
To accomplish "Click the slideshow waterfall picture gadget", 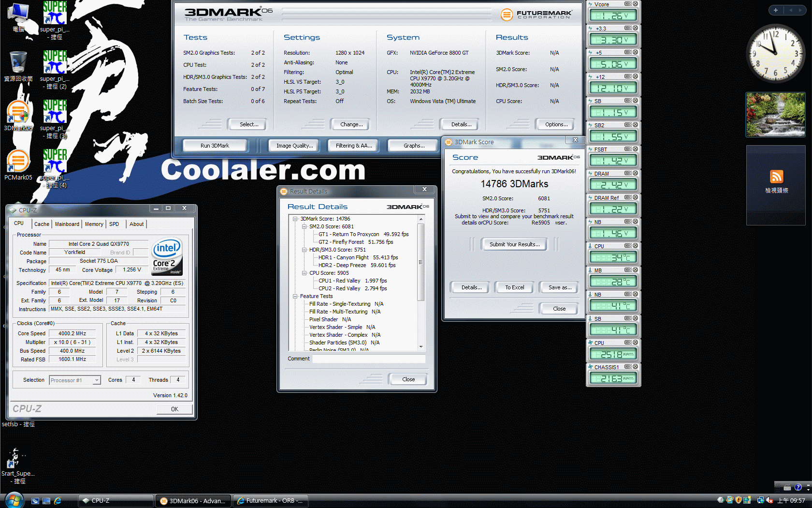I will tap(775, 115).
